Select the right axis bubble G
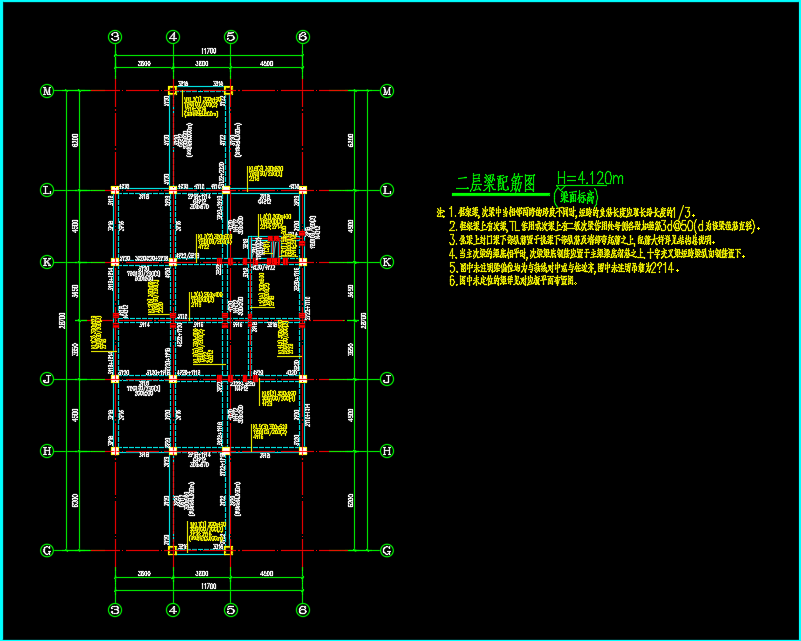 (387, 550)
